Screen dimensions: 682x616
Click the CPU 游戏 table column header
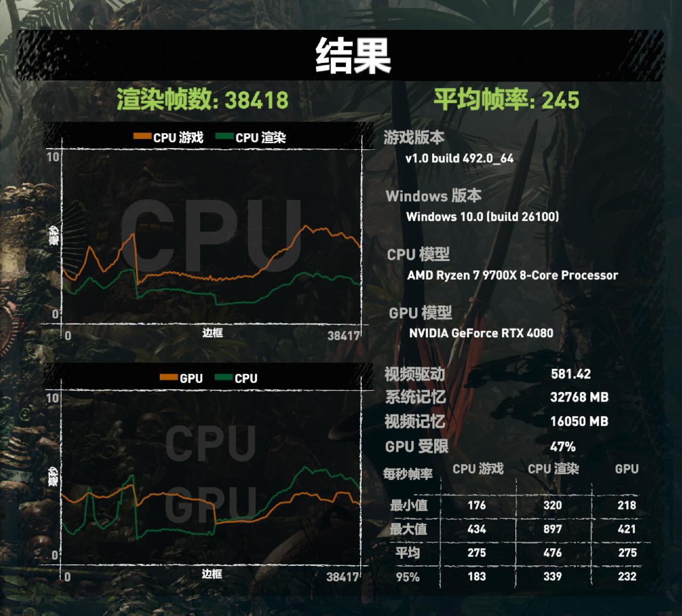tap(478, 469)
